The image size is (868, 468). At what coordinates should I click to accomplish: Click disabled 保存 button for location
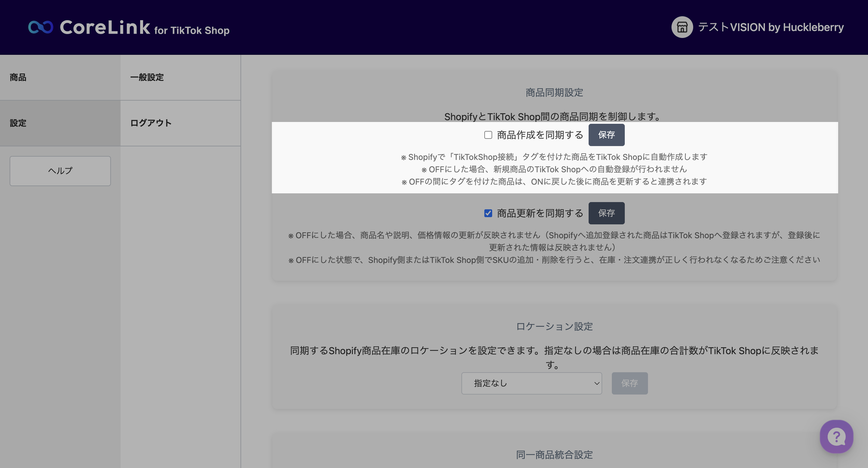(x=629, y=383)
